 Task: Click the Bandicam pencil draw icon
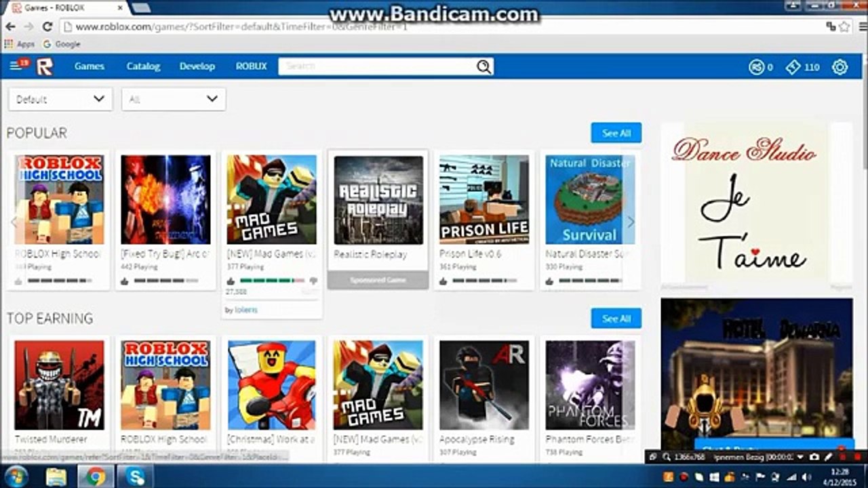click(828, 457)
